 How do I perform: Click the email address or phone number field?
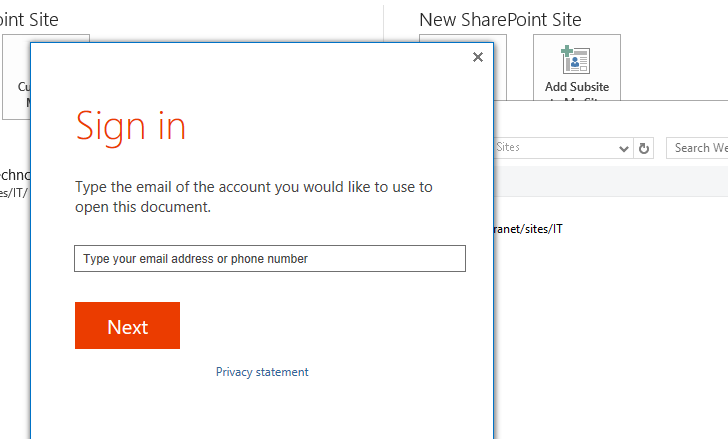point(270,259)
